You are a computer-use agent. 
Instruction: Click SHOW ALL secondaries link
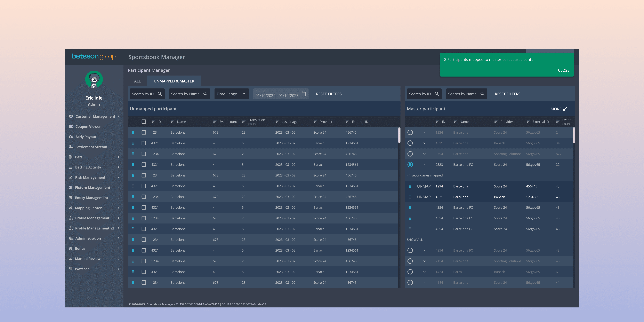(414, 240)
